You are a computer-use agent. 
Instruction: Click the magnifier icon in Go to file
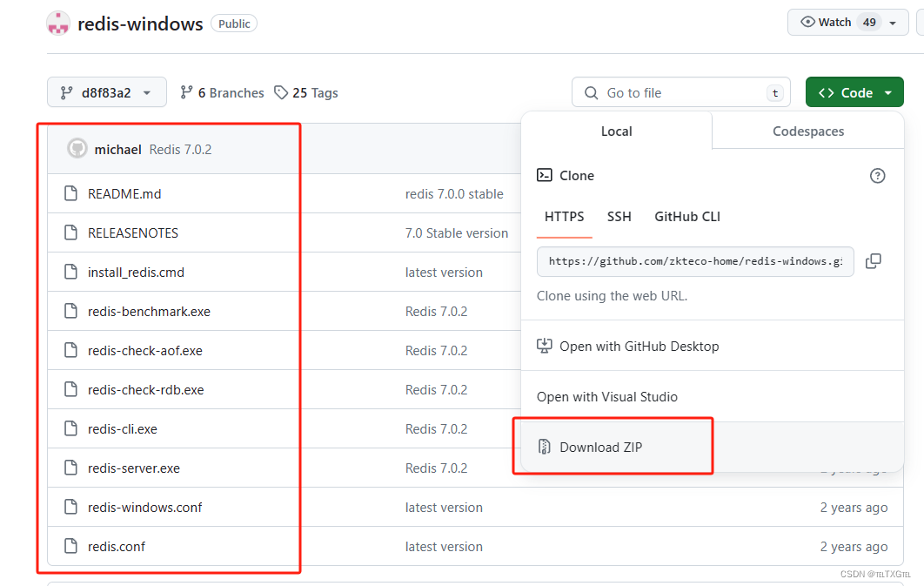[x=591, y=92]
